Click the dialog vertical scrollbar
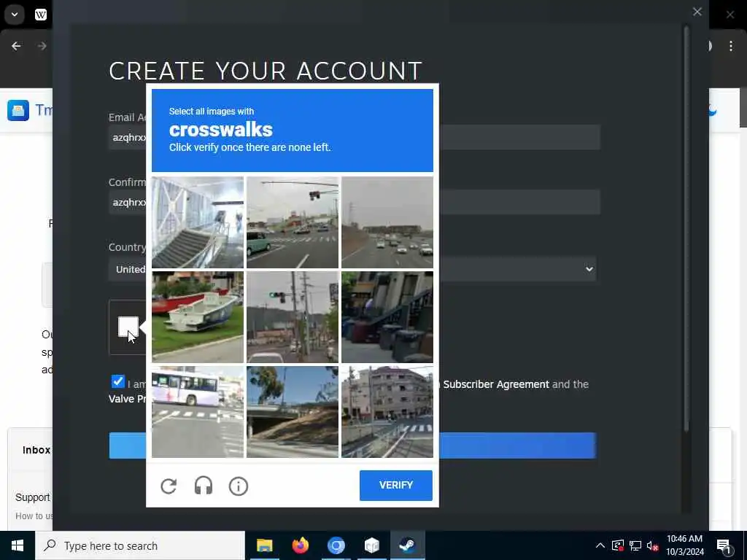The image size is (747, 560). [686, 228]
